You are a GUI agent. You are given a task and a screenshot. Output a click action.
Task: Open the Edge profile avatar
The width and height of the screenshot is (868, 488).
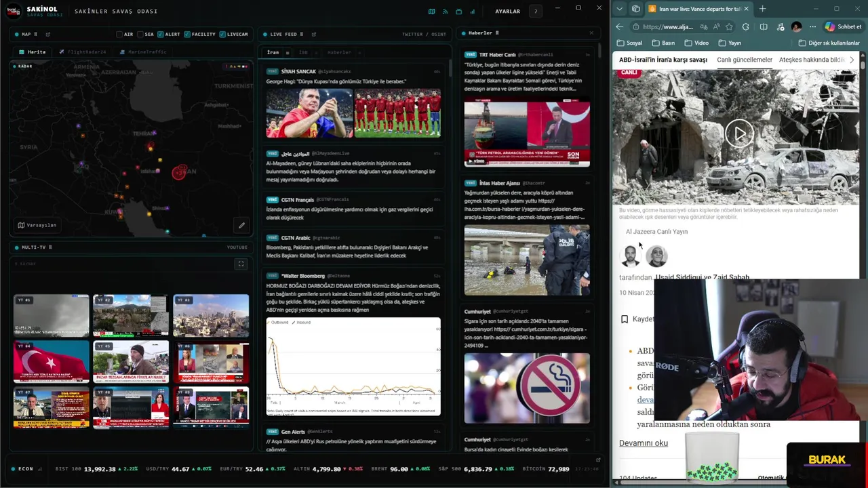click(796, 26)
